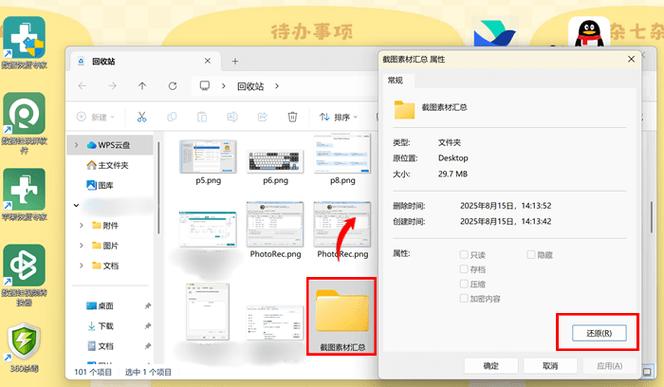Select the 截图素材汇总 folder in file list
664x387 pixels.
[x=341, y=317]
